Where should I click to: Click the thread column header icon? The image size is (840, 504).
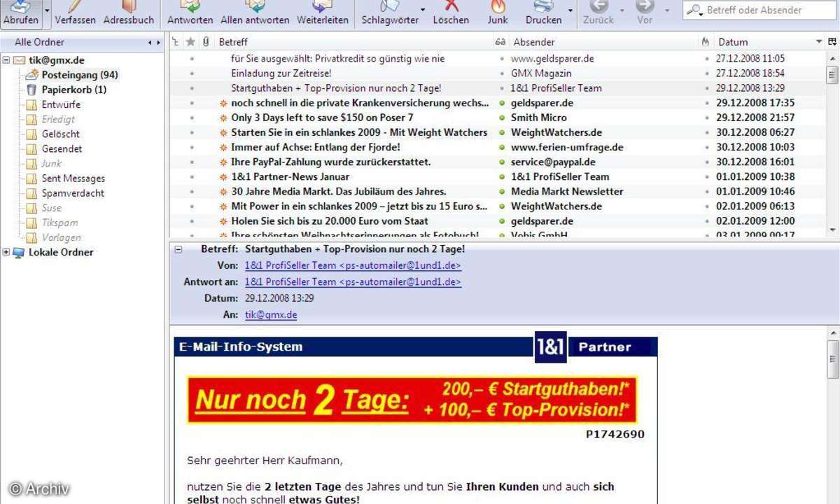(175, 42)
